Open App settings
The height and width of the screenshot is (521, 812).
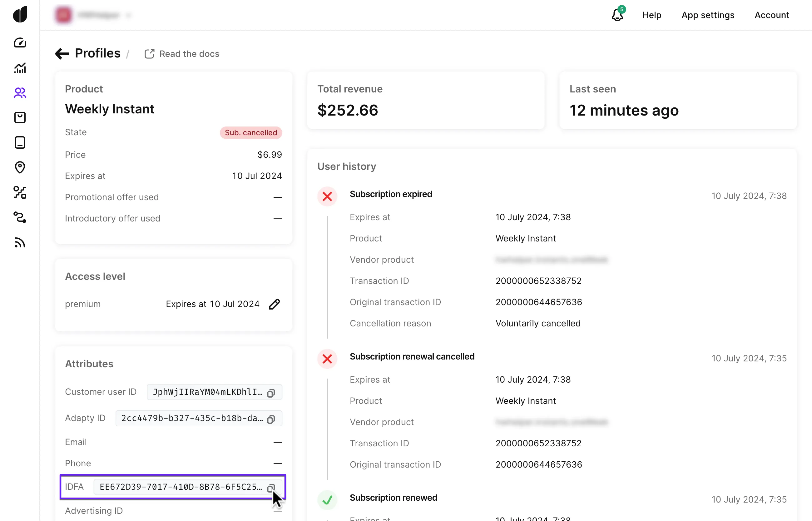coord(707,15)
